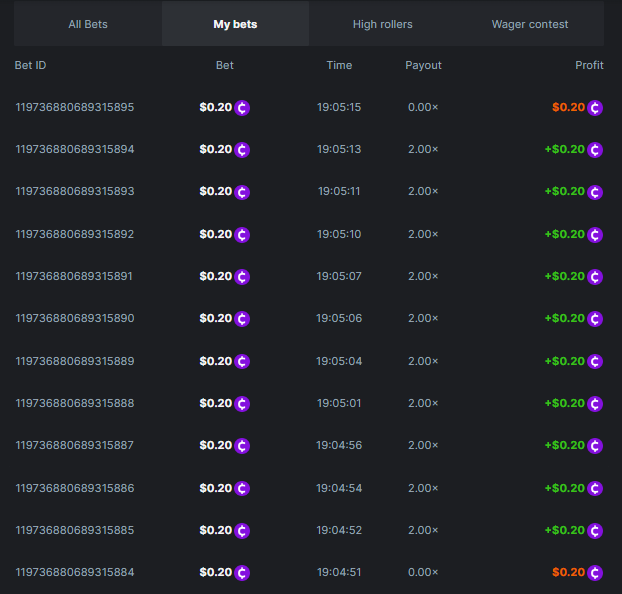
Task: Click the Bet ID column header
Action: click(x=31, y=65)
